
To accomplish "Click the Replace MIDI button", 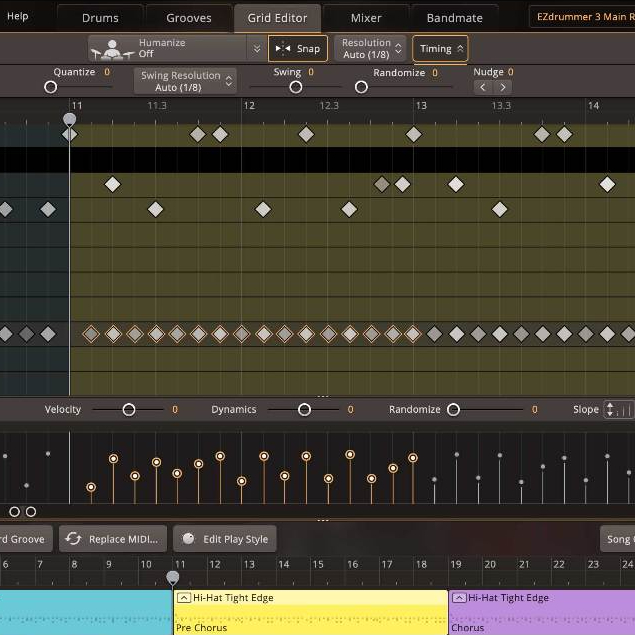I will [112, 539].
